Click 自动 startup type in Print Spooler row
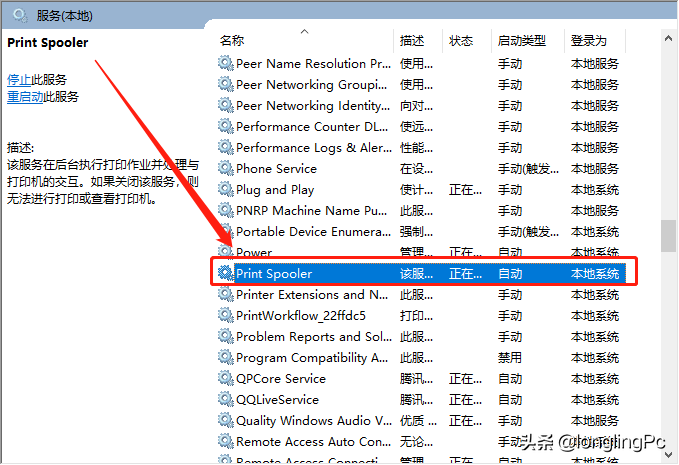 coord(510,274)
